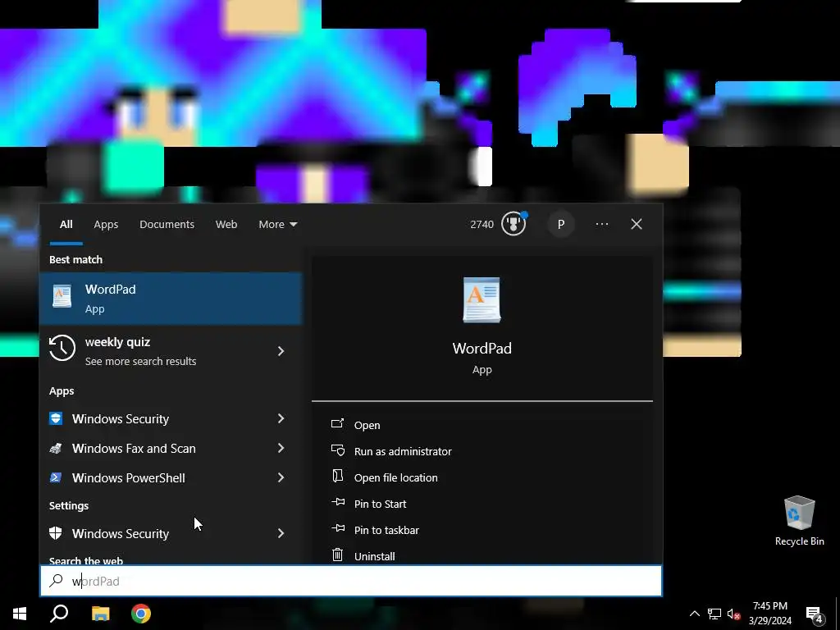The height and width of the screenshot is (630, 840).
Task: Launch Google Chrome from the taskbar
Action: (x=141, y=614)
